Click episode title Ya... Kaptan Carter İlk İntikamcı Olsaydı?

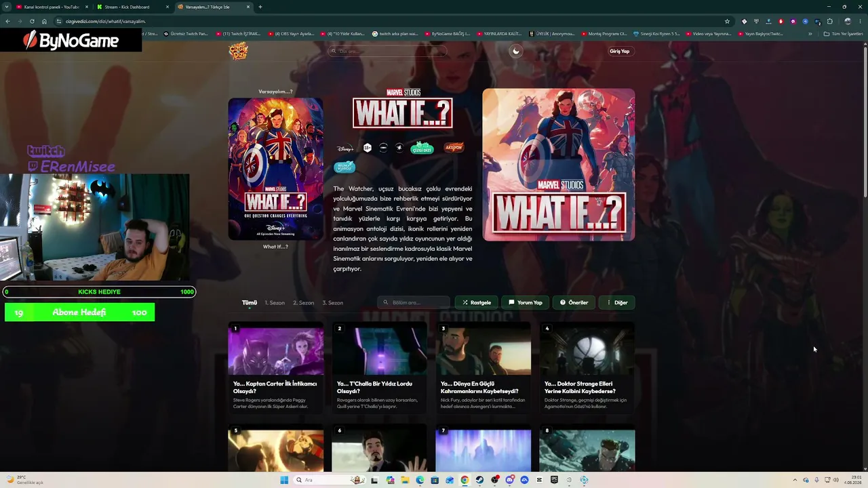[275, 388]
